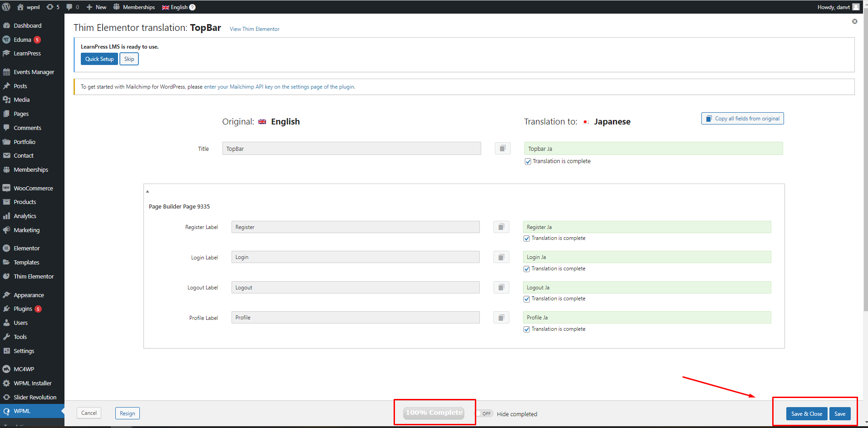Viewport: 868px width, 428px height.
Task: Click the original TopBar title field
Action: click(x=352, y=149)
